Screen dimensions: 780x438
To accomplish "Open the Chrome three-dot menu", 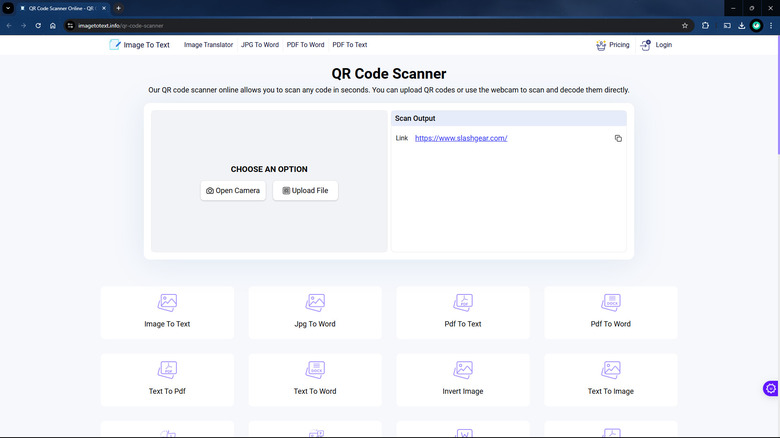I will pyautogui.click(x=772, y=25).
